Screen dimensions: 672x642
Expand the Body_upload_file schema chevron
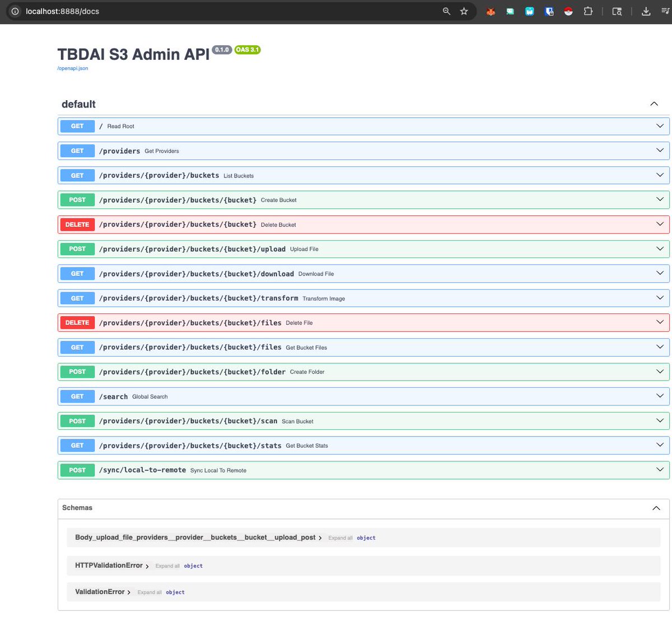(x=320, y=538)
